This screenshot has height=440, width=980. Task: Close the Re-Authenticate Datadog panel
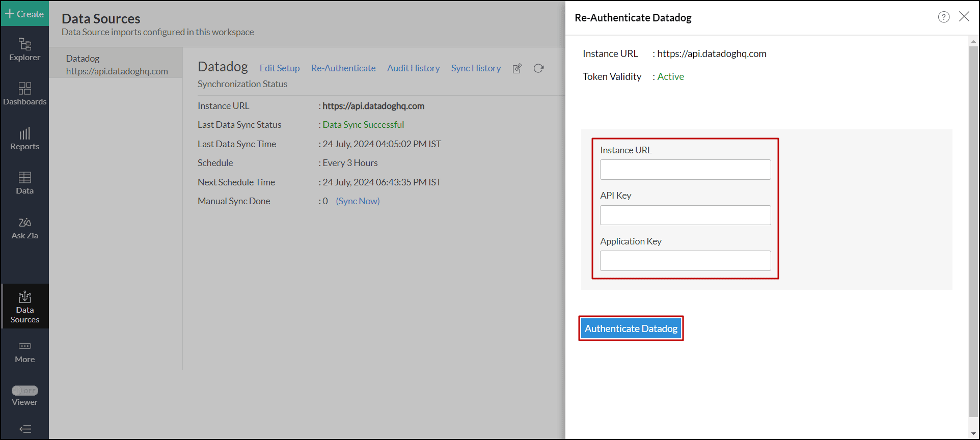(x=964, y=17)
